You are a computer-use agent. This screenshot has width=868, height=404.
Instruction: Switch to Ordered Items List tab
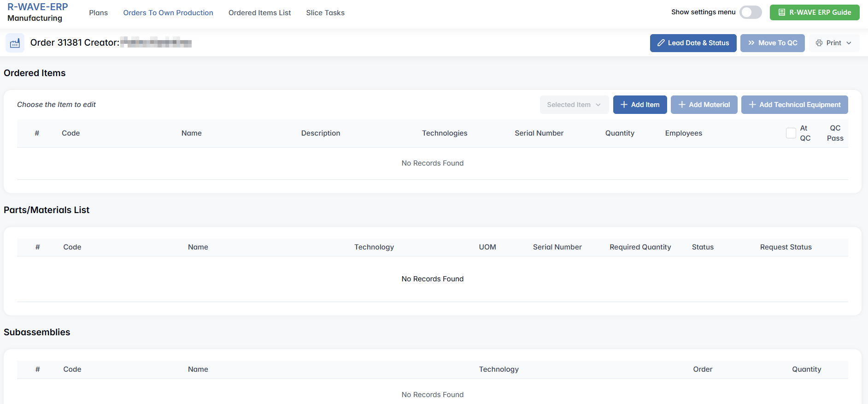(259, 13)
